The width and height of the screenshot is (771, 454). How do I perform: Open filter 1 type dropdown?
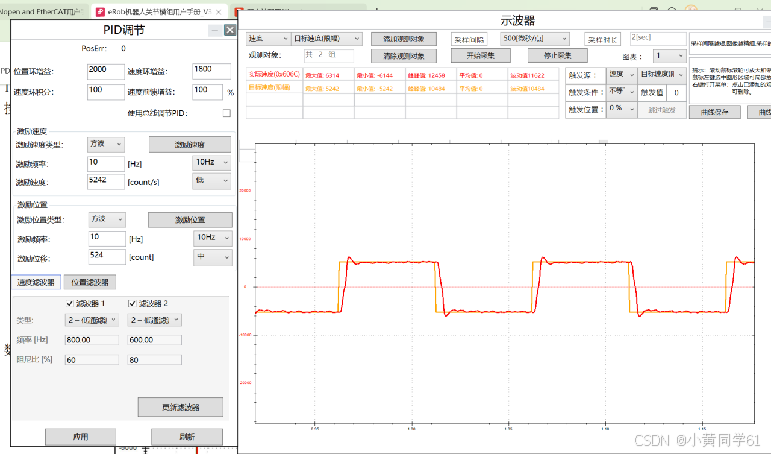pyautogui.click(x=91, y=320)
